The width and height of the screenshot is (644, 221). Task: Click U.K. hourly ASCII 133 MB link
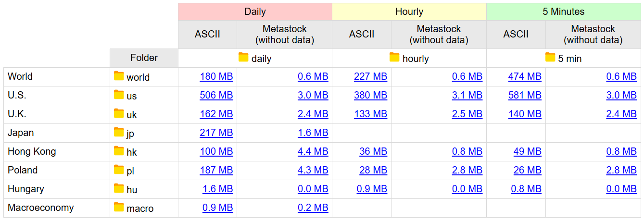[370, 114]
